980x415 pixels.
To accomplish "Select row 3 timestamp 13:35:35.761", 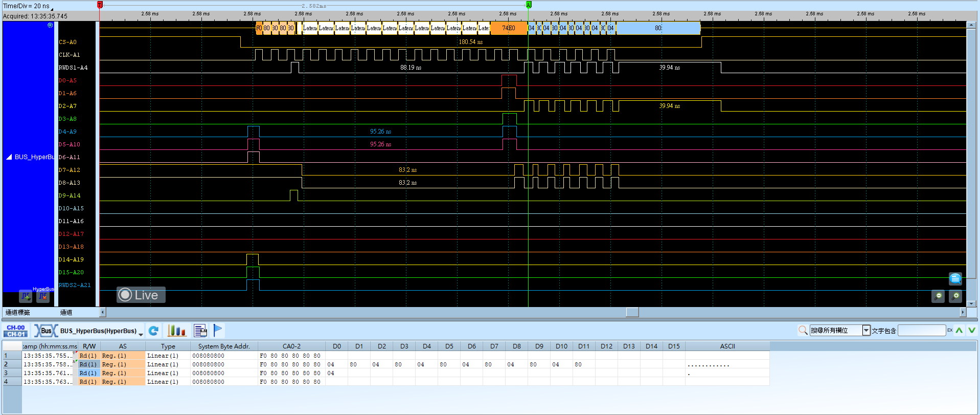I will coord(49,373).
